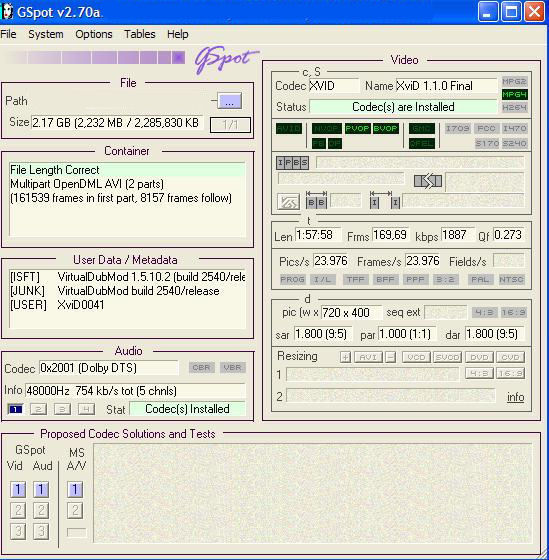Click the 4:3 button in Resizing row 1

pos(479,374)
